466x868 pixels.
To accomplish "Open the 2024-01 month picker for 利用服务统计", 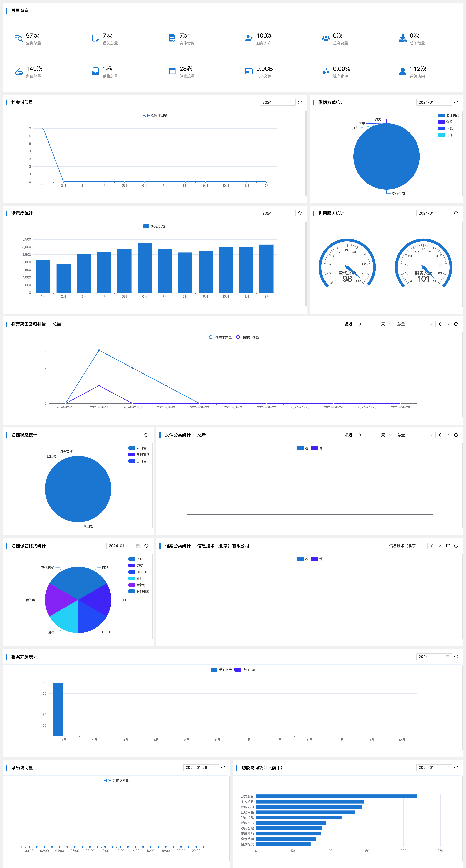I will tap(434, 213).
